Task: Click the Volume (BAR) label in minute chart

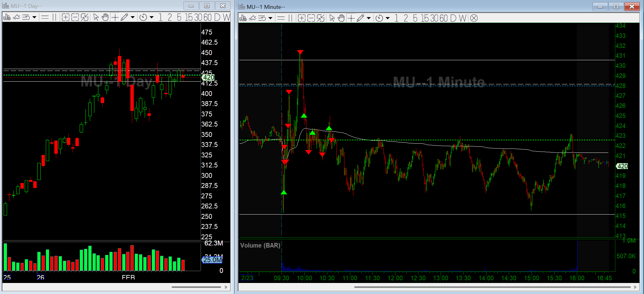Action: (x=260, y=245)
